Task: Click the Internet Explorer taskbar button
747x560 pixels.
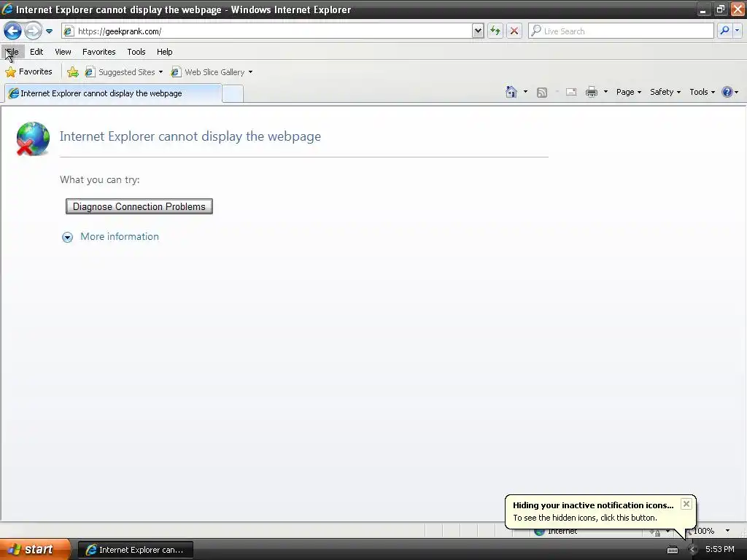Action: [135, 550]
